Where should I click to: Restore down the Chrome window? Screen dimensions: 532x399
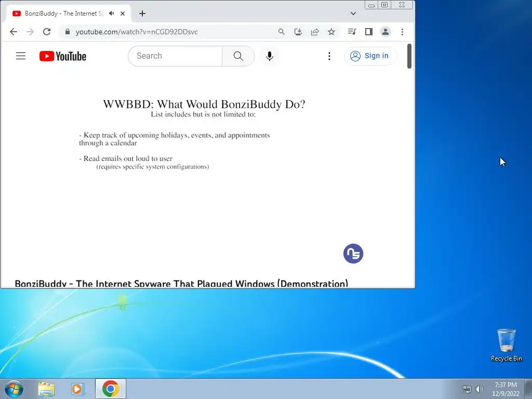point(384,5)
